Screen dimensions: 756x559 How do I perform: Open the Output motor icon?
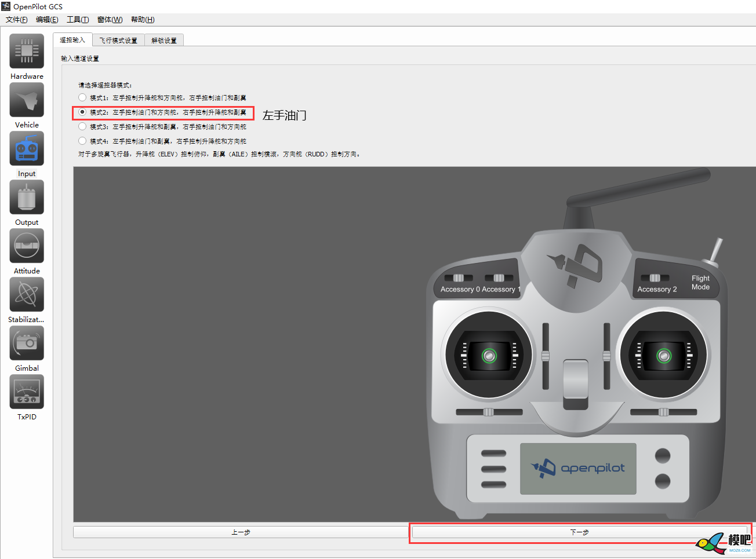[x=27, y=197]
